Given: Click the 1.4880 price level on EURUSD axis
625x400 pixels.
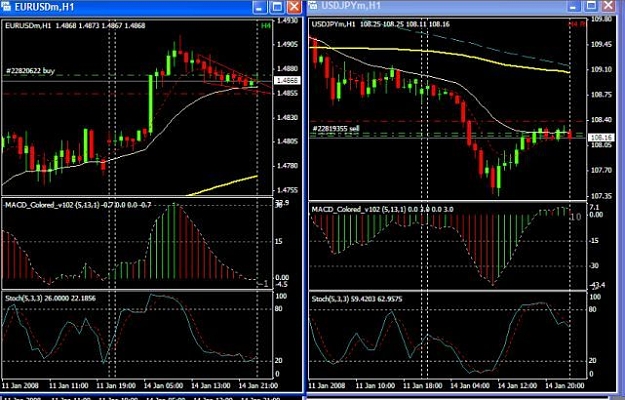Looking at the screenshot, I should coord(288,69).
